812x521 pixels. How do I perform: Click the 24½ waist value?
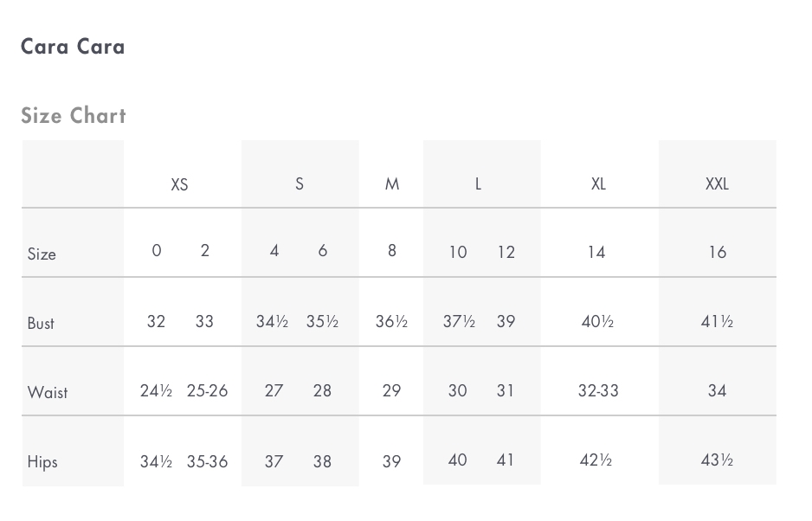[156, 390]
